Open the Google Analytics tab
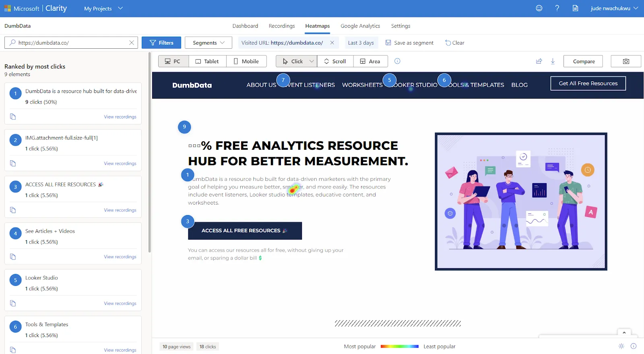644x354 pixels. tap(360, 26)
